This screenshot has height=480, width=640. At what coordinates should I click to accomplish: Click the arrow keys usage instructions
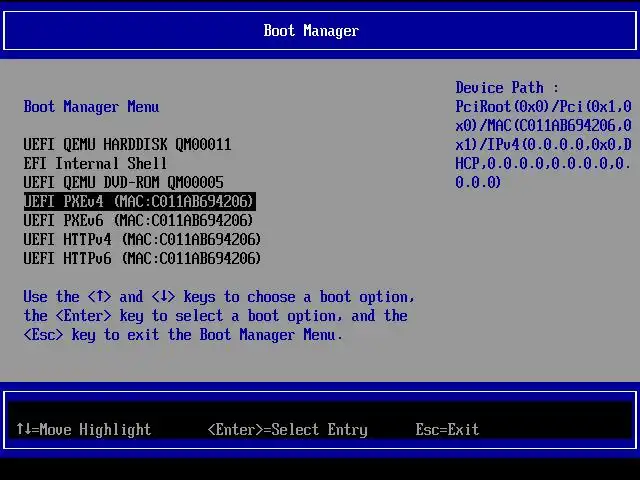[219, 316]
